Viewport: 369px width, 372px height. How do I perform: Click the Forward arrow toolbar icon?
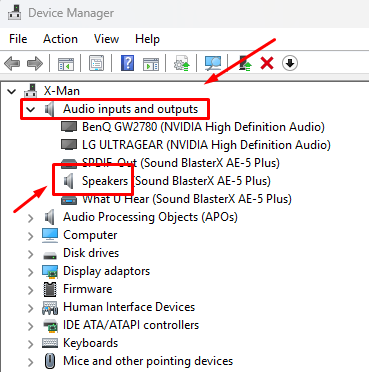[35, 63]
